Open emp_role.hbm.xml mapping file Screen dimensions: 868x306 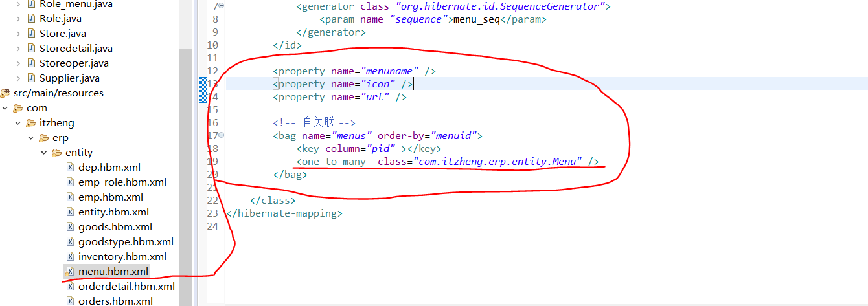(x=122, y=182)
